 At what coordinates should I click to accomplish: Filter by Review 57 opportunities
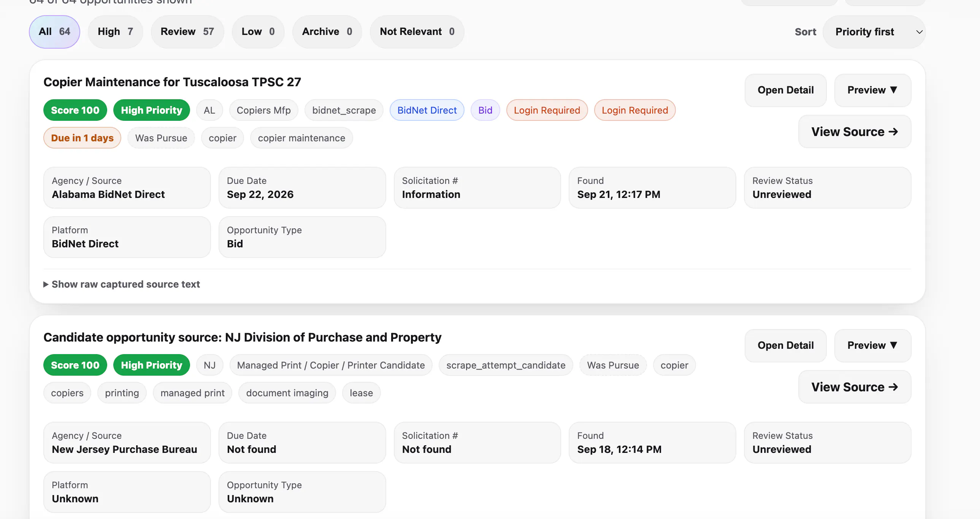[x=187, y=32]
